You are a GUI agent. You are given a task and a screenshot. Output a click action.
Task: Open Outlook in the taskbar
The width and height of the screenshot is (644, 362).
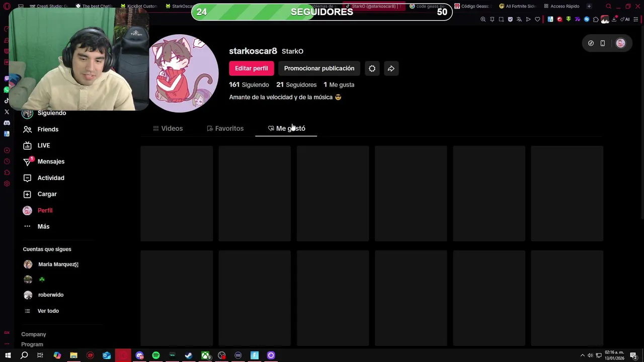(x=107, y=355)
